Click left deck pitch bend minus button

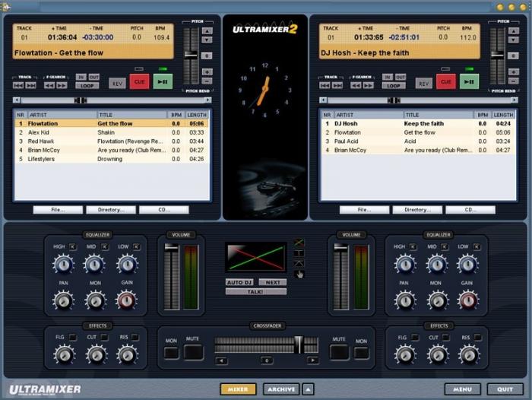tap(207, 81)
